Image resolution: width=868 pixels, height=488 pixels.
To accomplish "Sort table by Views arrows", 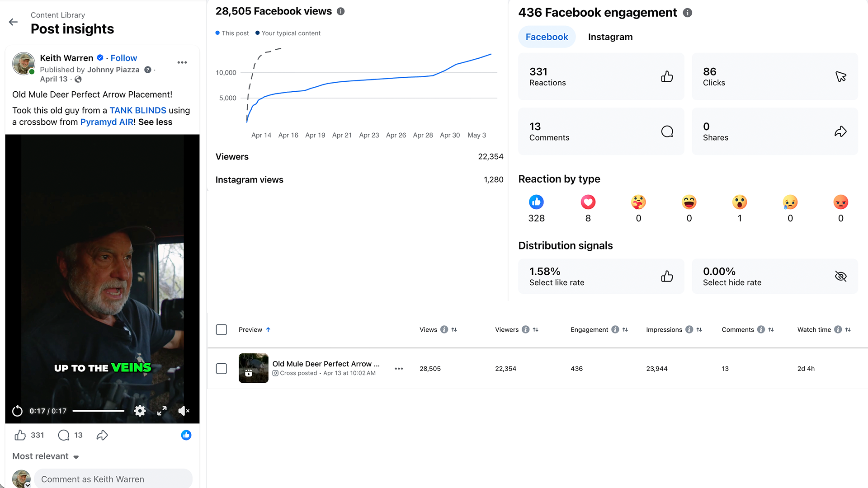I will [454, 330].
